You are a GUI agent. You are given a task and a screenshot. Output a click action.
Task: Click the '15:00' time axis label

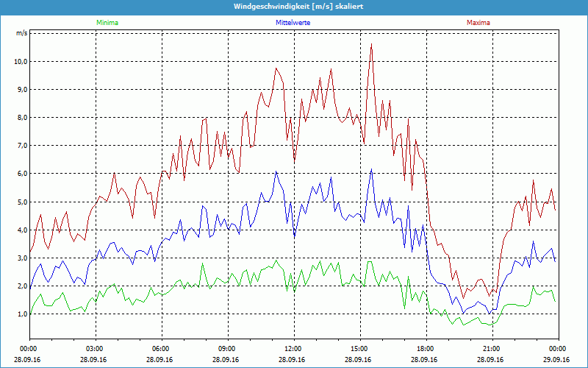tap(358, 349)
